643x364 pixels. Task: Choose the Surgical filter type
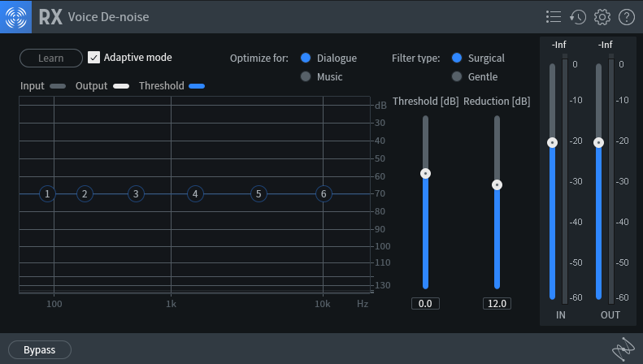457,58
